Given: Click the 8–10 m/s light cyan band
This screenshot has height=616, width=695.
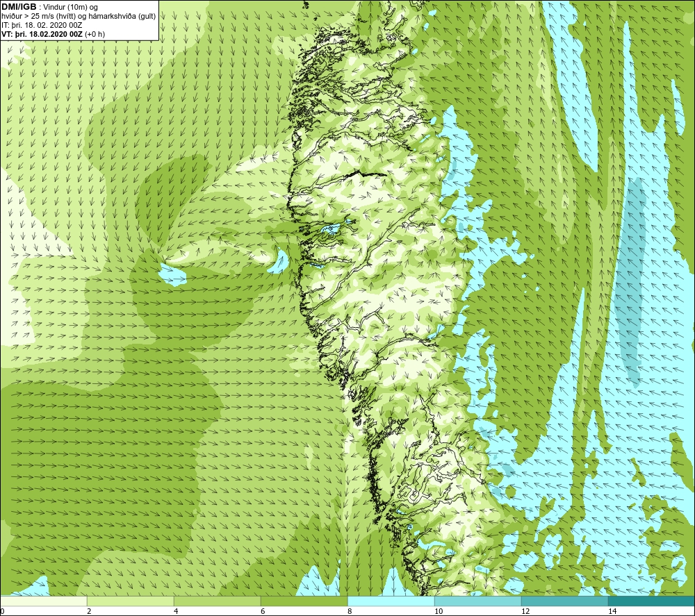Looking at the screenshot, I should [391, 601].
